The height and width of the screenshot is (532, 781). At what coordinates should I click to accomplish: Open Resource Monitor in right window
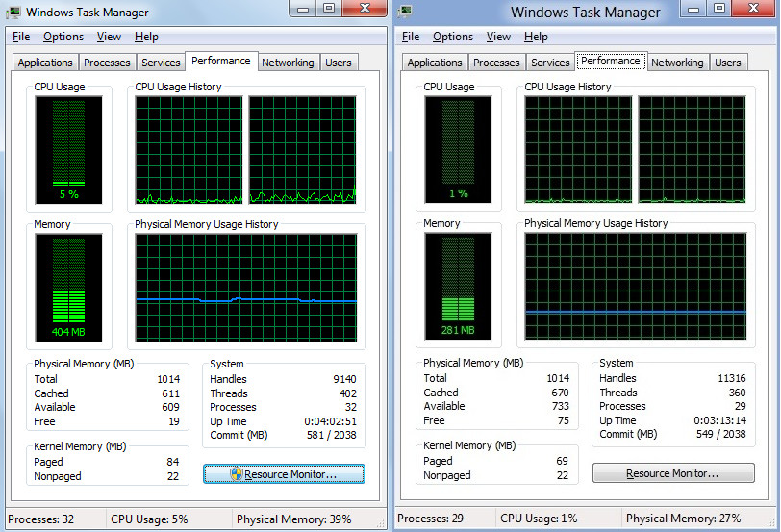pyautogui.click(x=673, y=473)
